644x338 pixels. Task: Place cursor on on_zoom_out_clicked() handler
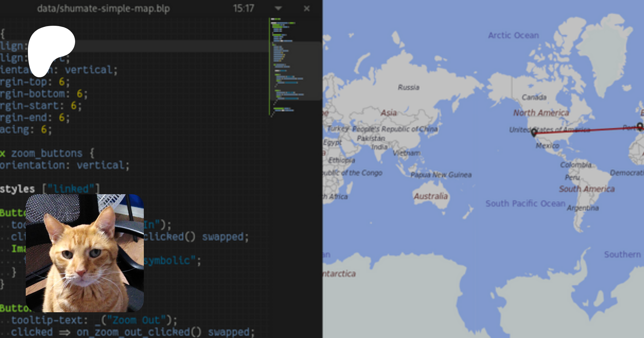coord(139,332)
